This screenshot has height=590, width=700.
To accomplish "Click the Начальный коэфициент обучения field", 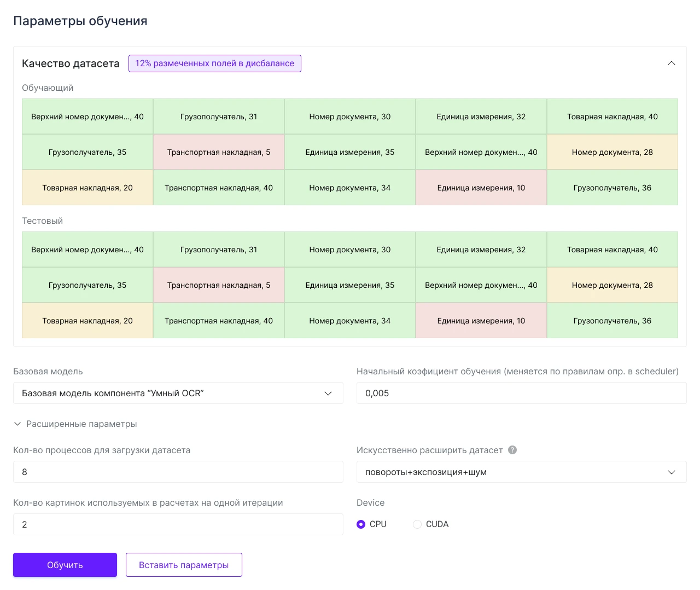I will pos(521,393).
